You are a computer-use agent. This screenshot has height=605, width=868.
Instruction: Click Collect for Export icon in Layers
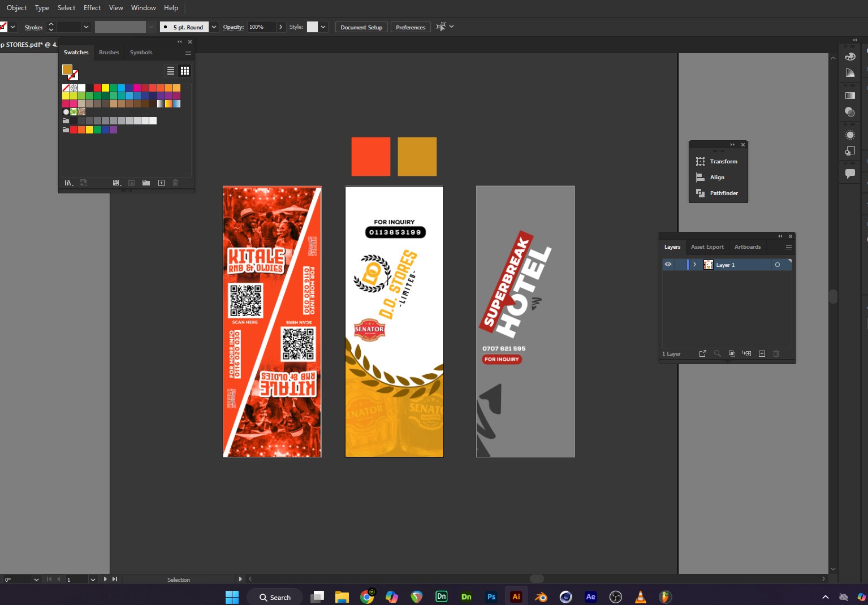(703, 353)
